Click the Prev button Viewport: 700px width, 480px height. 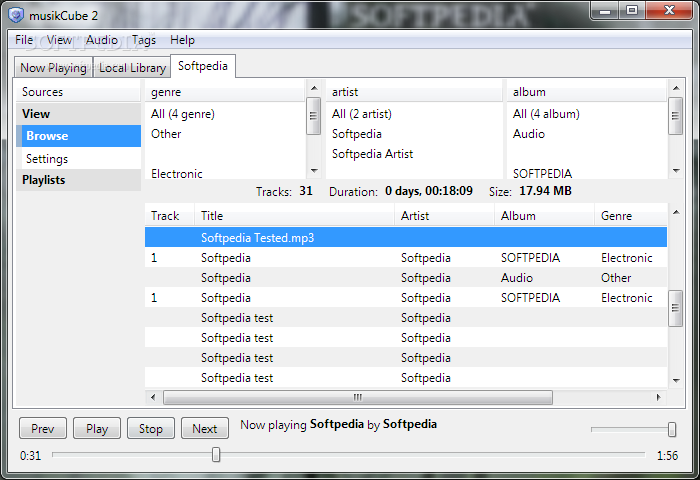coord(43,429)
